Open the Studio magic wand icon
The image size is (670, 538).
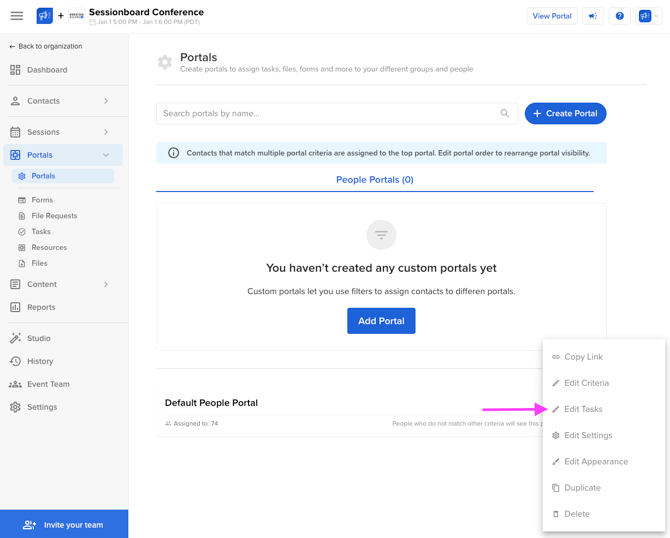[x=15, y=338]
